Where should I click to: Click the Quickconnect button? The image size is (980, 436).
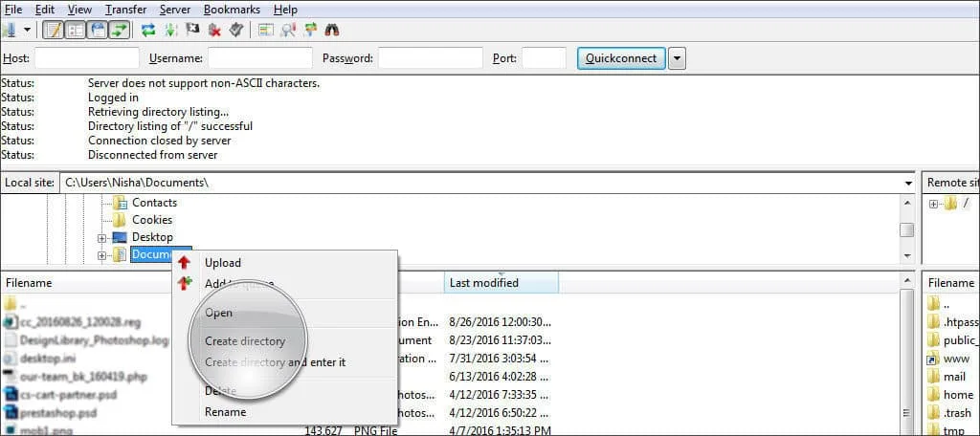point(620,58)
